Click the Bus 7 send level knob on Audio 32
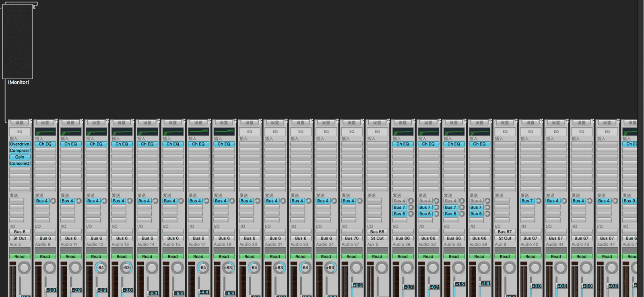Screen dimensions: 644x297 click(x=436, y=208)
